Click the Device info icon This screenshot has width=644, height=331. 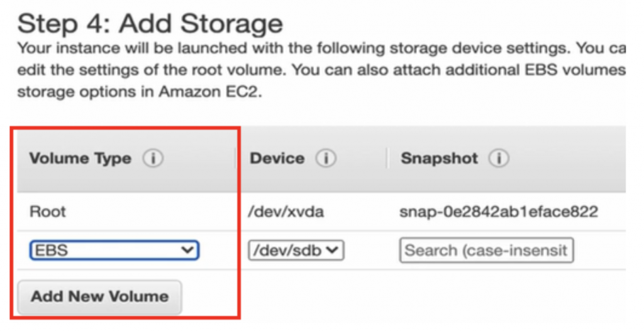326,160
